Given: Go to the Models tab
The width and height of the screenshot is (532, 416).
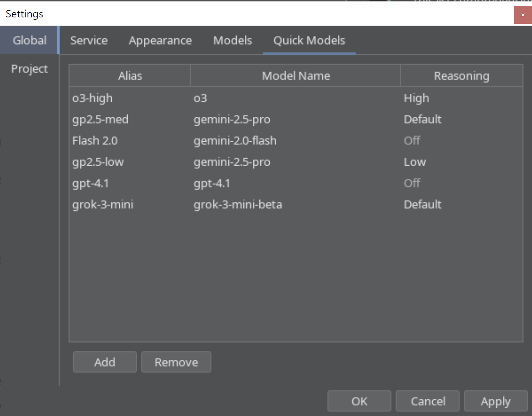Looking at the screenshot, I should tap(232, 40).
